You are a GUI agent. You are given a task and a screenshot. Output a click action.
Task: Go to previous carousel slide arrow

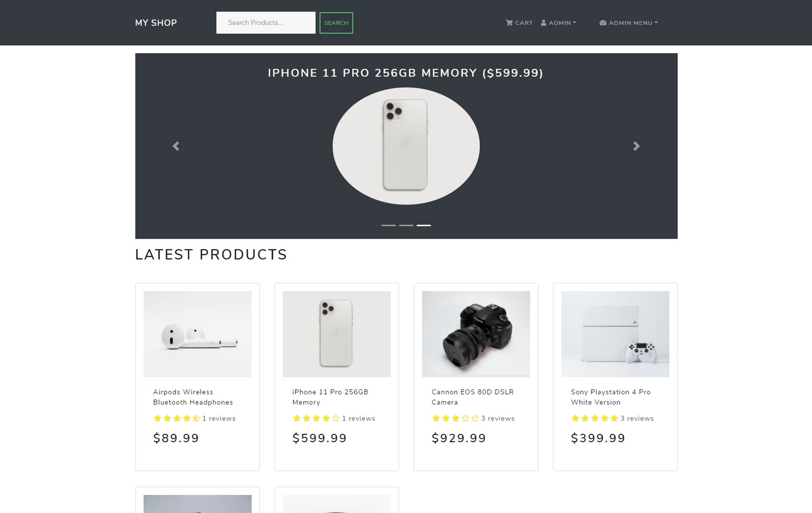176,146
